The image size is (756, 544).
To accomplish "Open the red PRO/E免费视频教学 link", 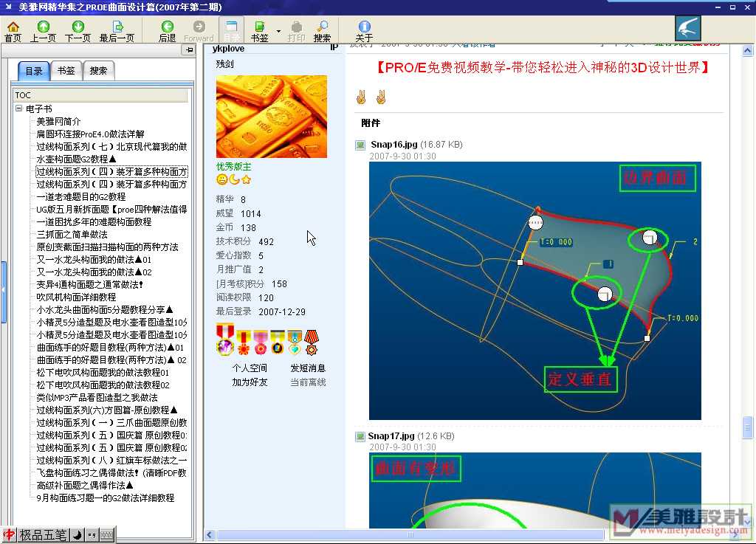I will pyautogui.click(x=543, y=67).
